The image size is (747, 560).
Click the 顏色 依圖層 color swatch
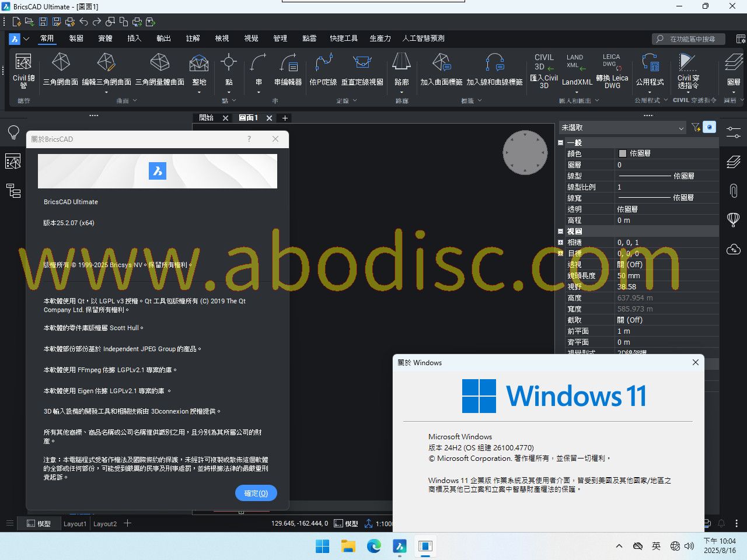click(622, 153)
